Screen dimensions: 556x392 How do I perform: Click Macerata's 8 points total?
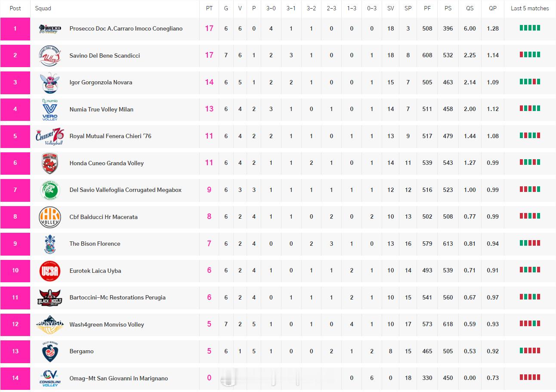click(x=209, y=217)
